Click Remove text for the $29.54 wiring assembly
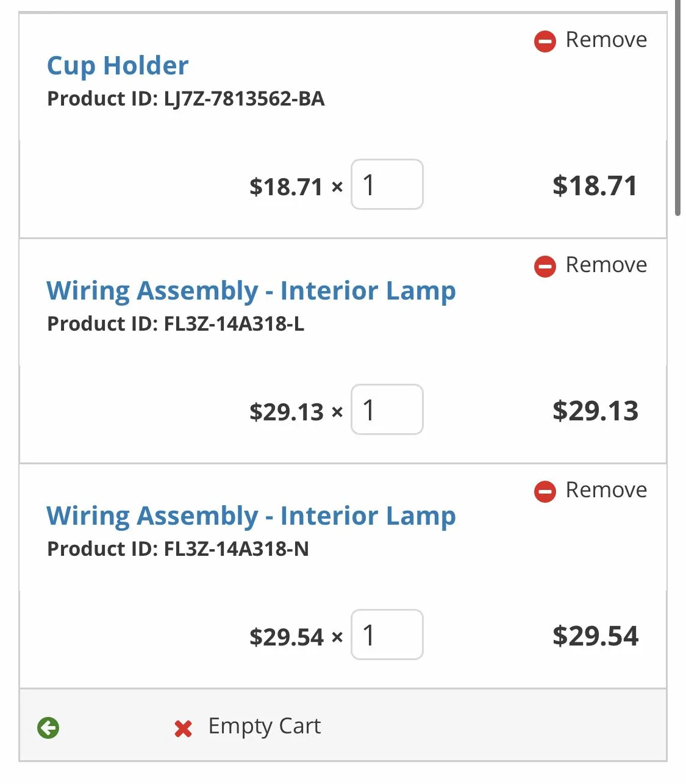 pos(606,490)
